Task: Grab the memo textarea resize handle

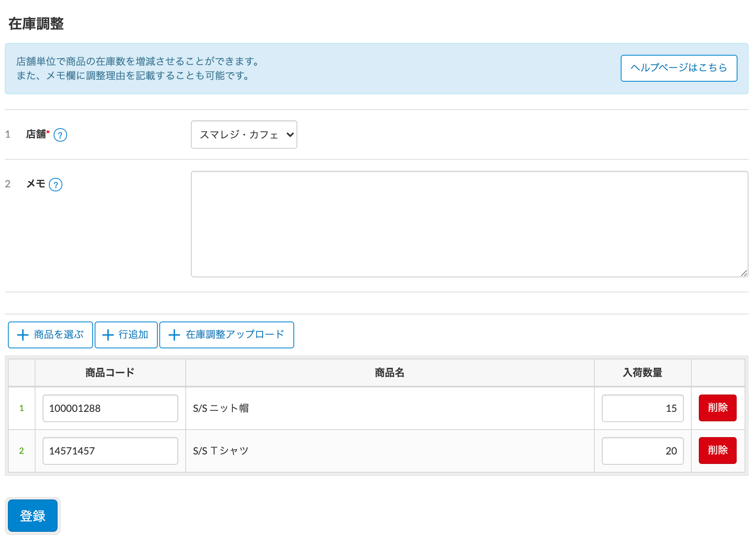Action: coord(744,273)
